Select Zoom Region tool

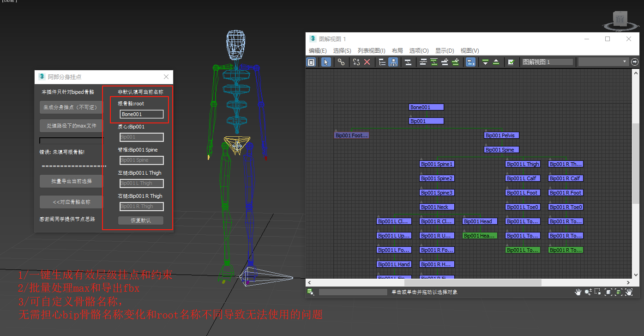(598, 292)
